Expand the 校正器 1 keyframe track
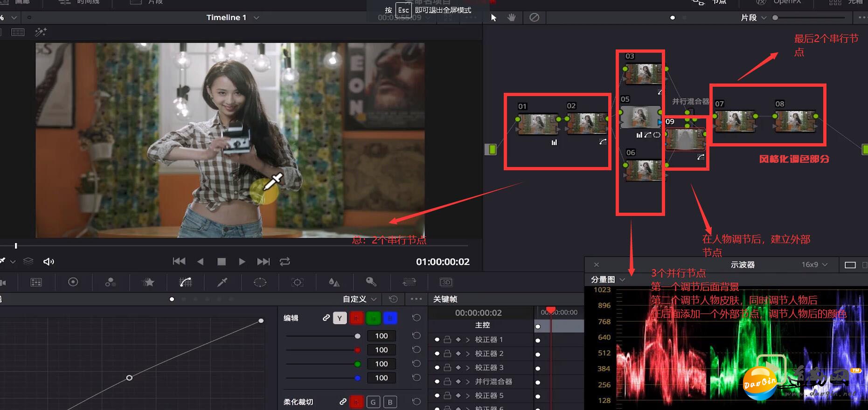The image size is (868, 410). (x=467, y=340)
